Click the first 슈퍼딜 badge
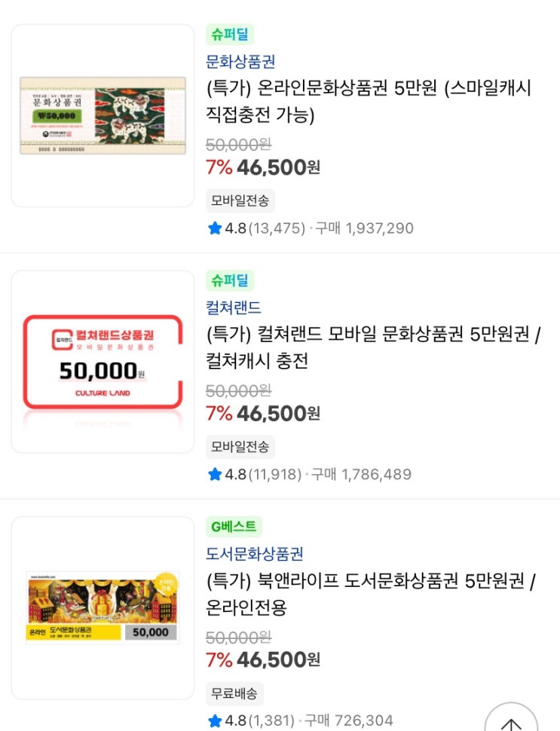Screen dimensions: 560x731 coord(229,35)
